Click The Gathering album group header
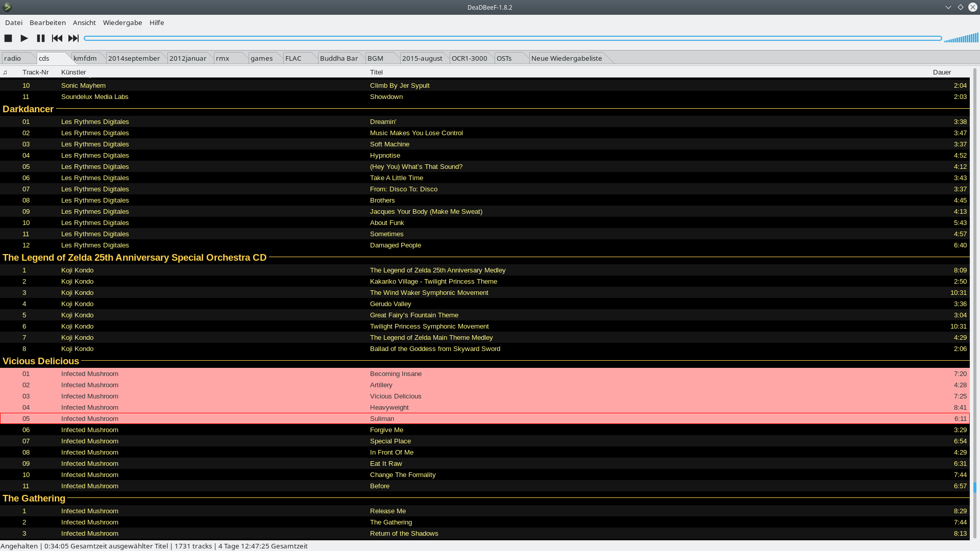980x551 pixels. (x=34, y=498)
